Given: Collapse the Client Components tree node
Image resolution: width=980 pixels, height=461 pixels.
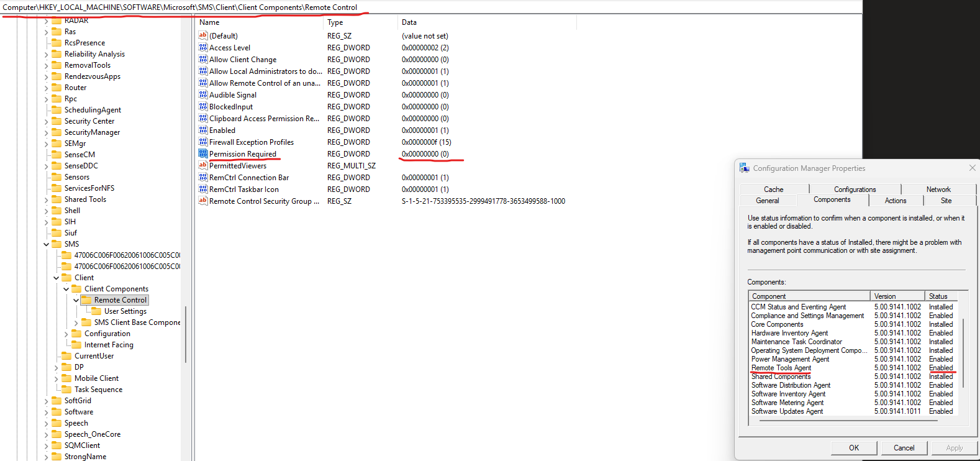Looking at the screenshot, I should pos(66,289).
